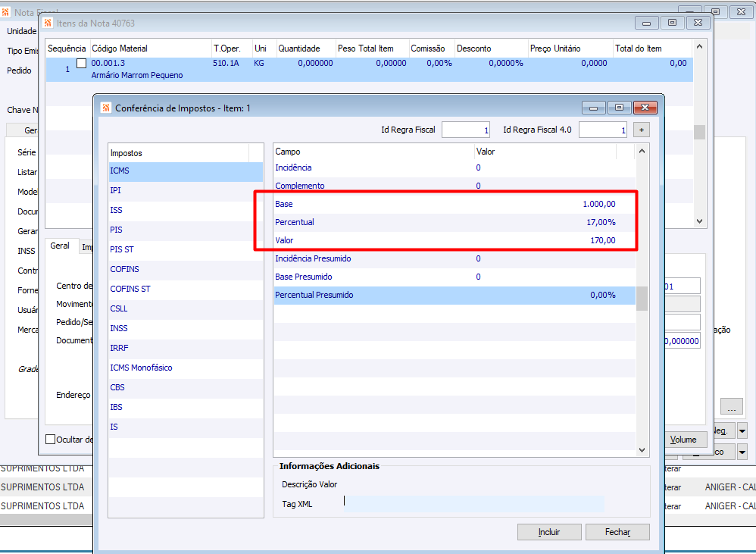The height and width of the screenshot is (554, 756).
Task: Click the Armário Marrom Pequeno item description
Action: pos(137,75)
